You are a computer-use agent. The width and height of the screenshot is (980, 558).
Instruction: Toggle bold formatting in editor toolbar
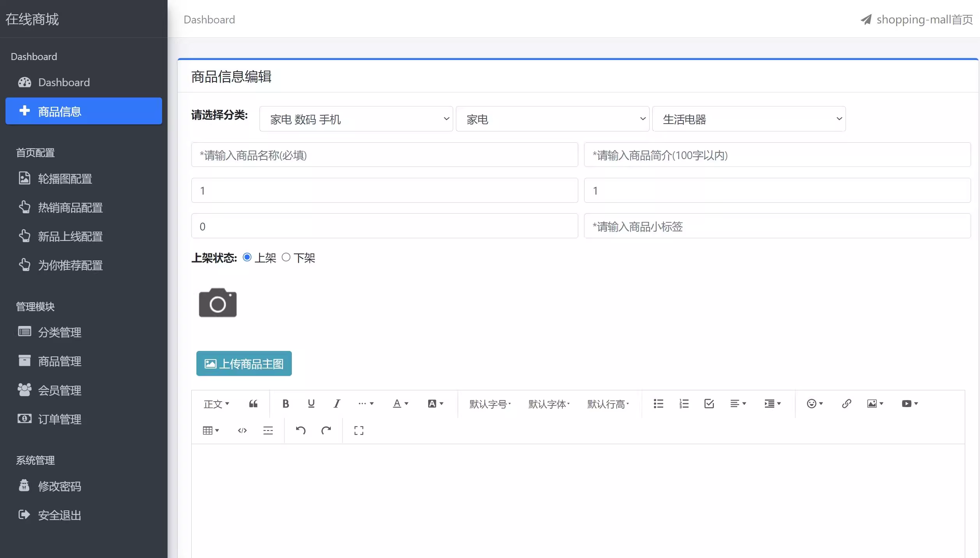coord(286,404)
